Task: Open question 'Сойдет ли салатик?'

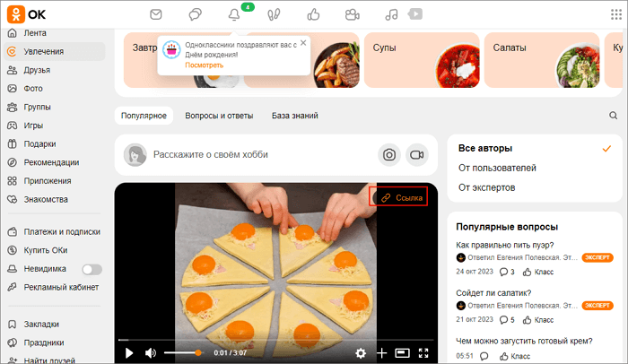Action: tap(493, 292)
